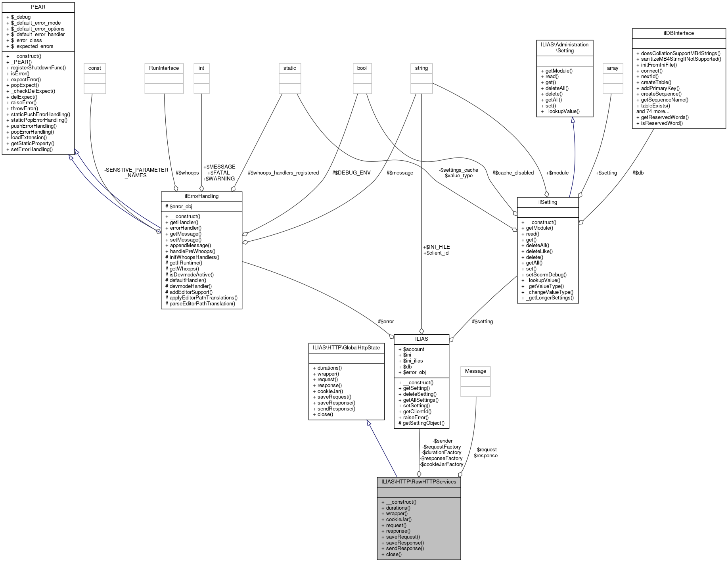The image size is (728, 562).
Task: Click the '#$message' edge label
Action: click(400, 173)
